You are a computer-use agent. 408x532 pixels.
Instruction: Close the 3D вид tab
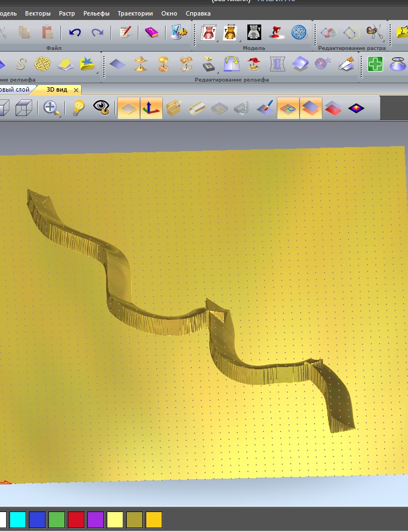click(x=76, y=90)
